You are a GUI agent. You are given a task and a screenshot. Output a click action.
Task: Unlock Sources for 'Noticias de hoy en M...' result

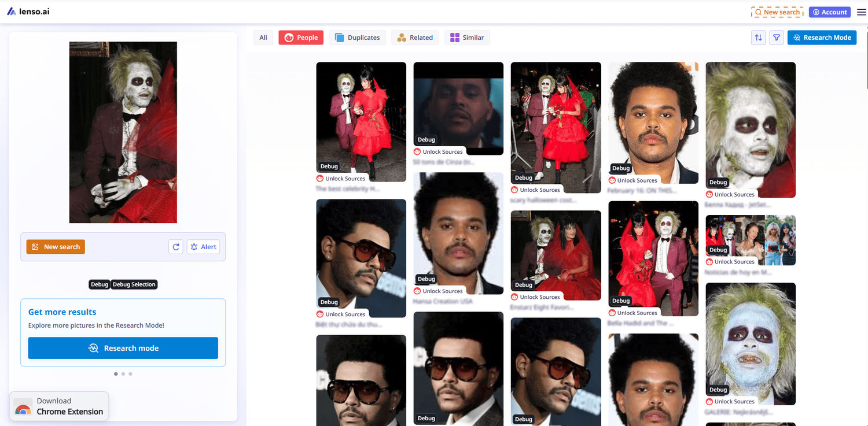point(730,262)
